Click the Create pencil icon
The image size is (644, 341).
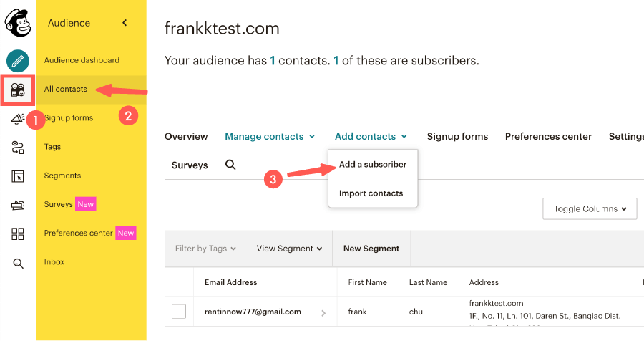click(18, 61)
